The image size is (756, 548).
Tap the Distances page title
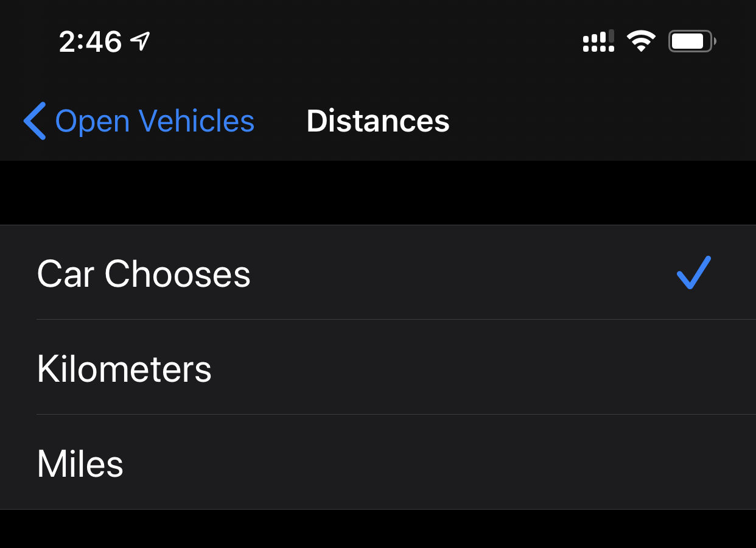[x=378, y=121]
